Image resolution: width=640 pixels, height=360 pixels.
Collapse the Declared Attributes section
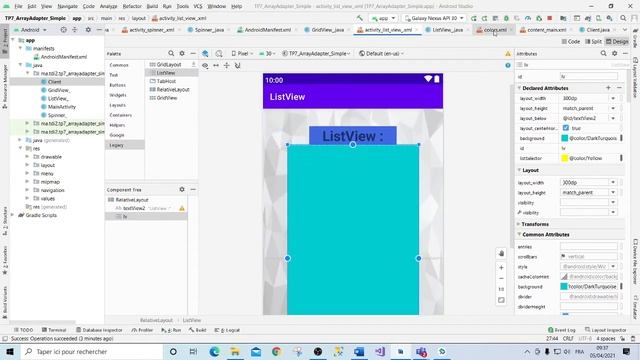(520, 88)
